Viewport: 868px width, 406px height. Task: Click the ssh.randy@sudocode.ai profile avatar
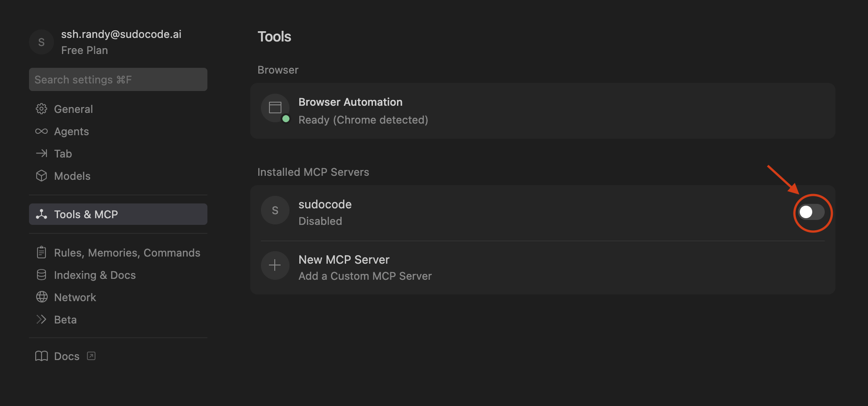click(41, 42)
